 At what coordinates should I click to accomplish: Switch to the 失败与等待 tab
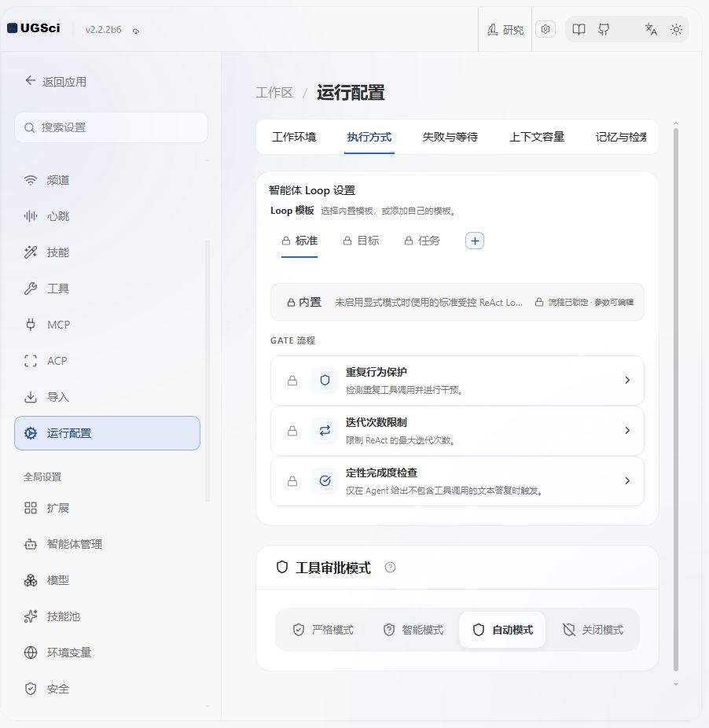450,137
